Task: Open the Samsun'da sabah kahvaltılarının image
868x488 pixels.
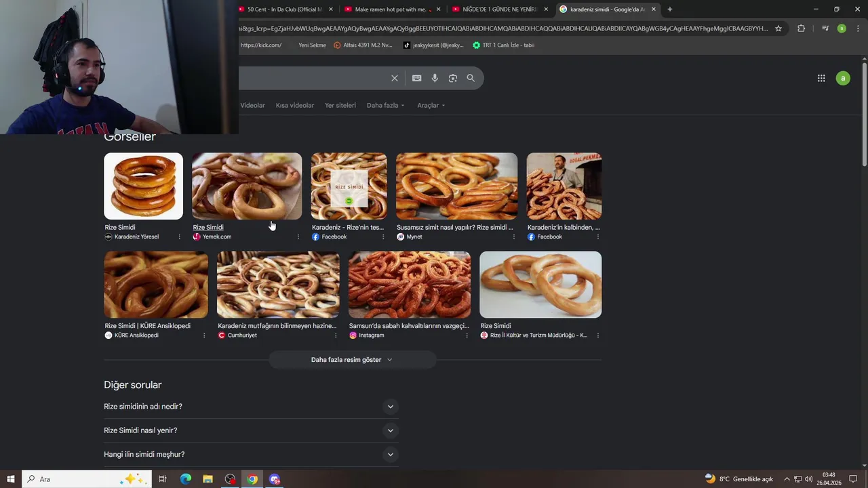Action: click(x=410, y=285)
